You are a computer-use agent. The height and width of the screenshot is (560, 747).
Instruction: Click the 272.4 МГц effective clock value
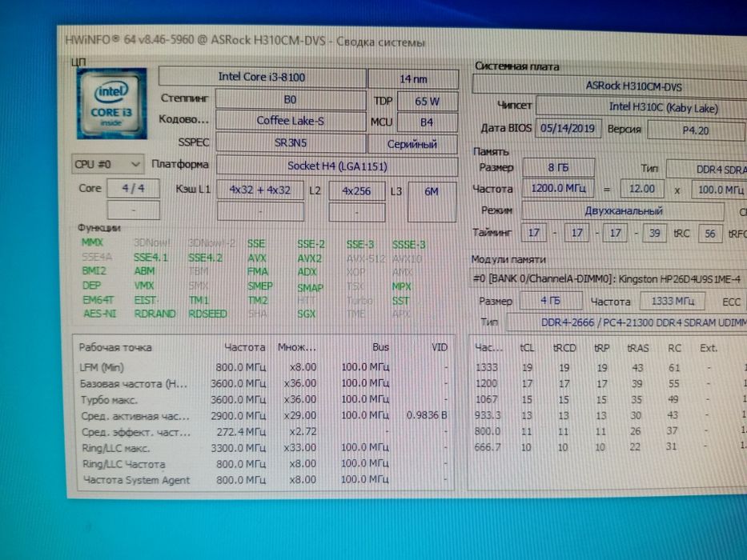click(x=241, y=432)
